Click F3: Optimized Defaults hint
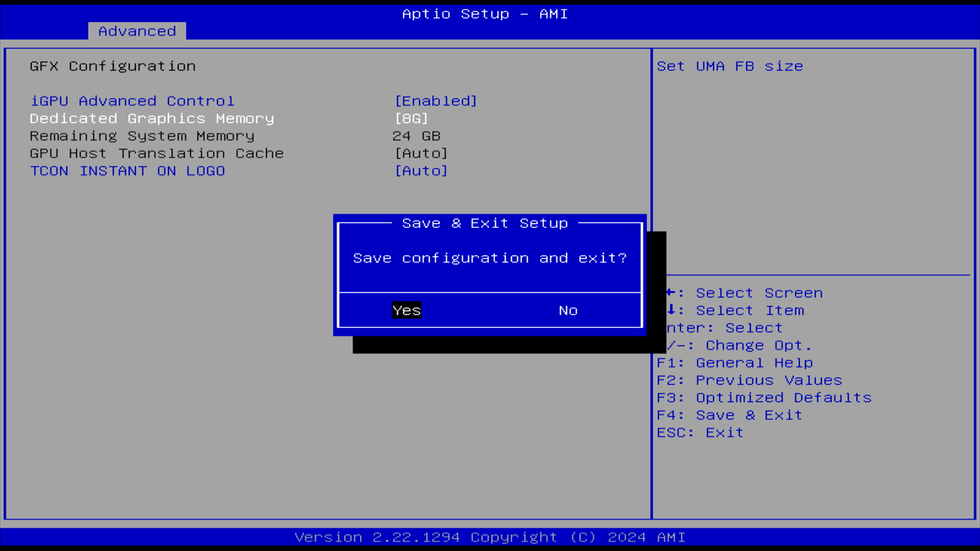Image resolution: width=980 pixels, height=551 pixels. point(764,398)
